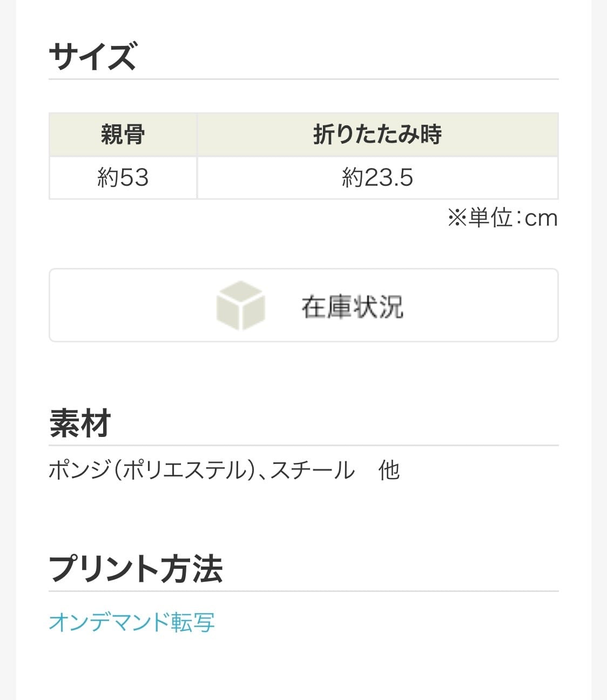Click the 約53 table cell

123,178
